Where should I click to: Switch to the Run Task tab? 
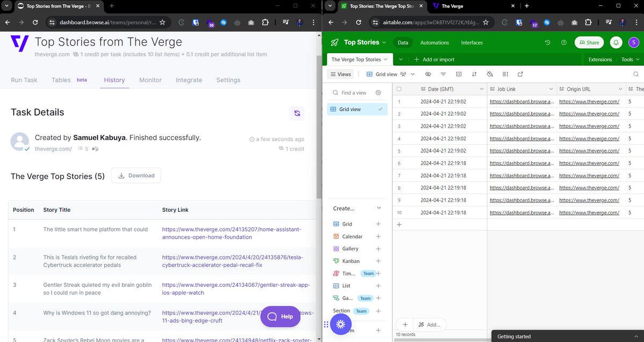(24, 80)
